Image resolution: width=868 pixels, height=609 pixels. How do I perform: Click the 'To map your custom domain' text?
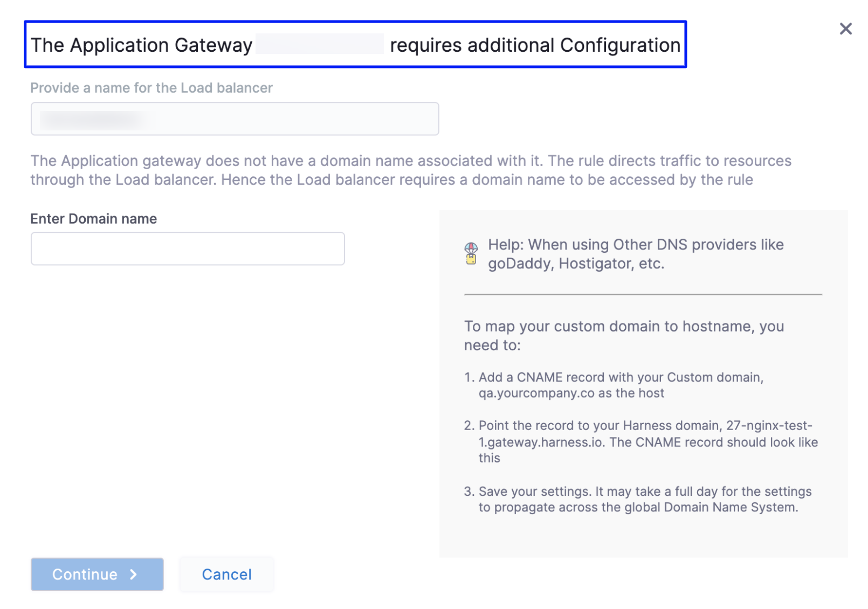pyautogui.click(x=624, y=335)
